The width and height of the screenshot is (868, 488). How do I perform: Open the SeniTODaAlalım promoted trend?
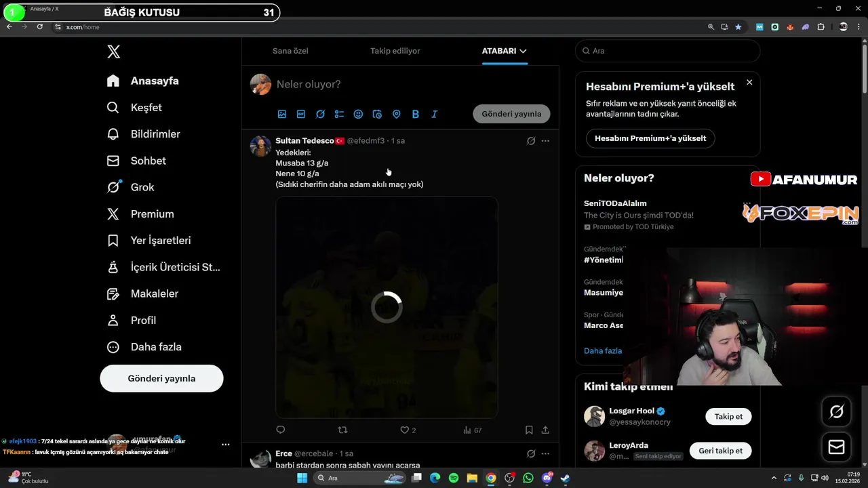[x=639, y=215]
